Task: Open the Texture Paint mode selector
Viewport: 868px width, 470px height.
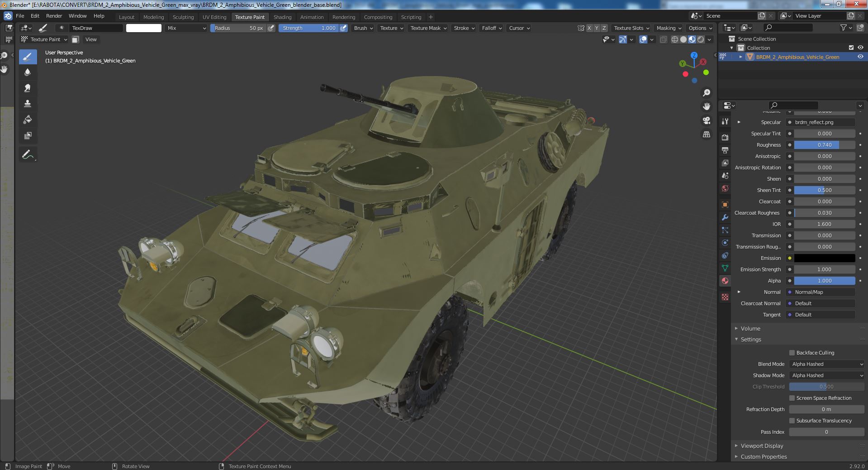Action: pyautogui.click(x=44, y=39)
